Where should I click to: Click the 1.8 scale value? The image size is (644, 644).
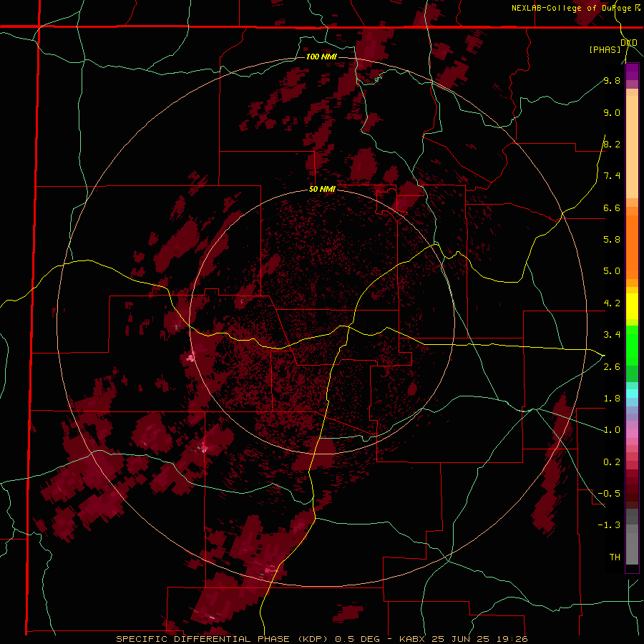pos(612,398)
